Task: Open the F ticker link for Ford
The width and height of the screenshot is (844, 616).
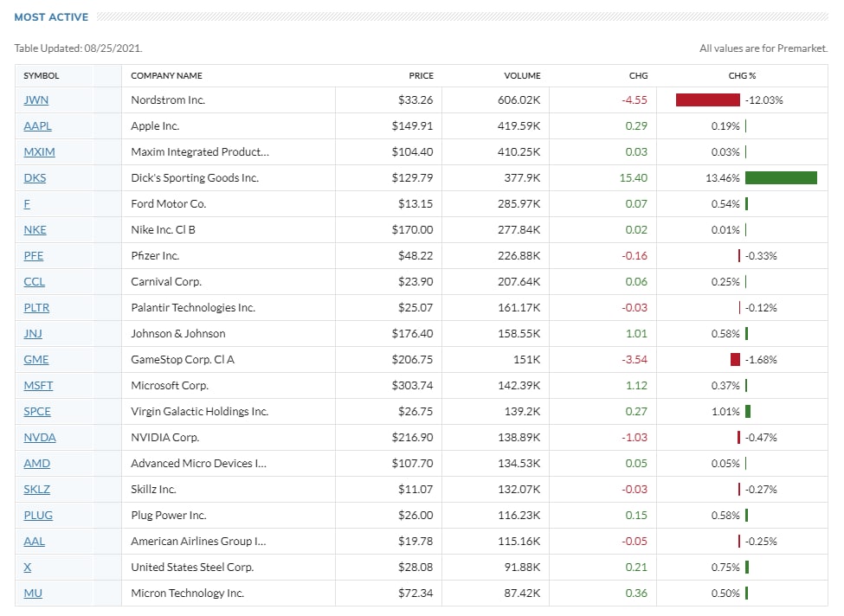Action: coord(27,204)
